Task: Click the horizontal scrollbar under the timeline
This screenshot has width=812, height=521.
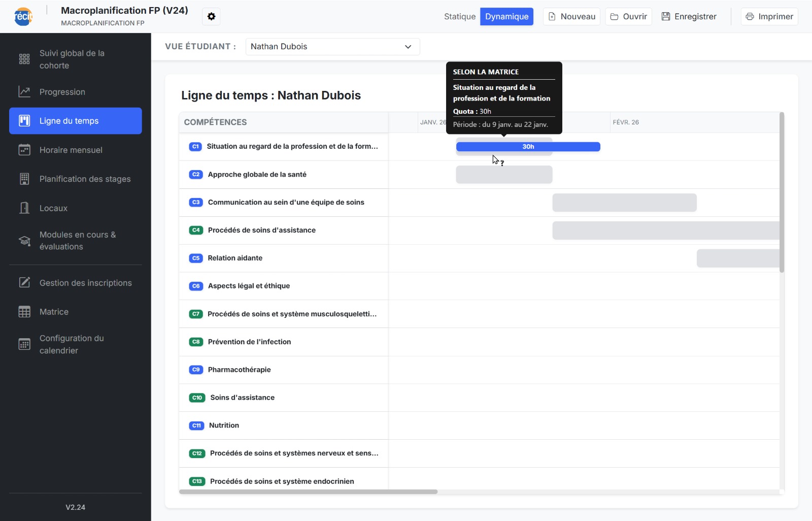Action: tap(308, 492)
